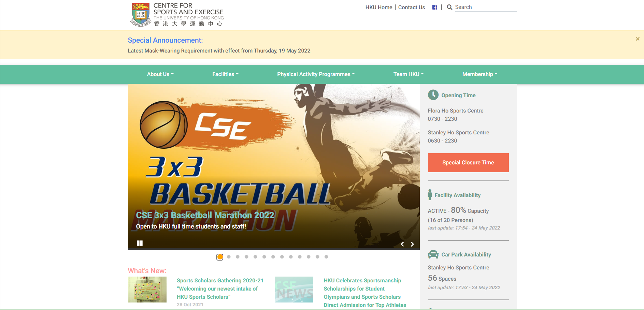Open Physical Activity Programmes dropdown
The image size is (644, 310).
tap(316, 74)
